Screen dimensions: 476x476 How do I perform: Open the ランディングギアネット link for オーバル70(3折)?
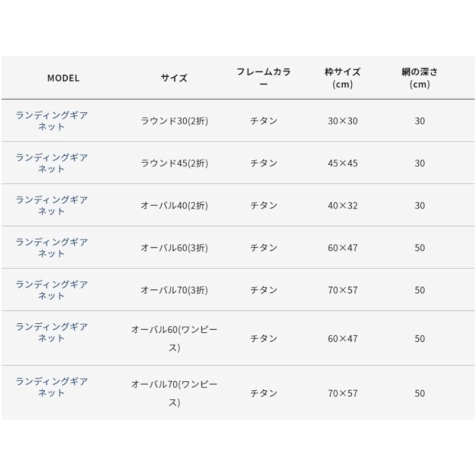coord(51,289)
